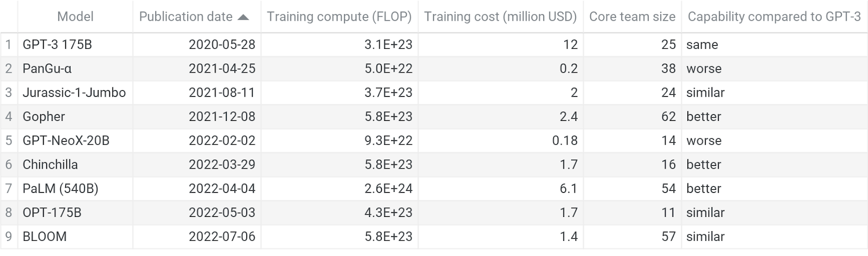Click the sort arrow beside Publication date
The image size is (868, 256).
click(x=244, y=17)
